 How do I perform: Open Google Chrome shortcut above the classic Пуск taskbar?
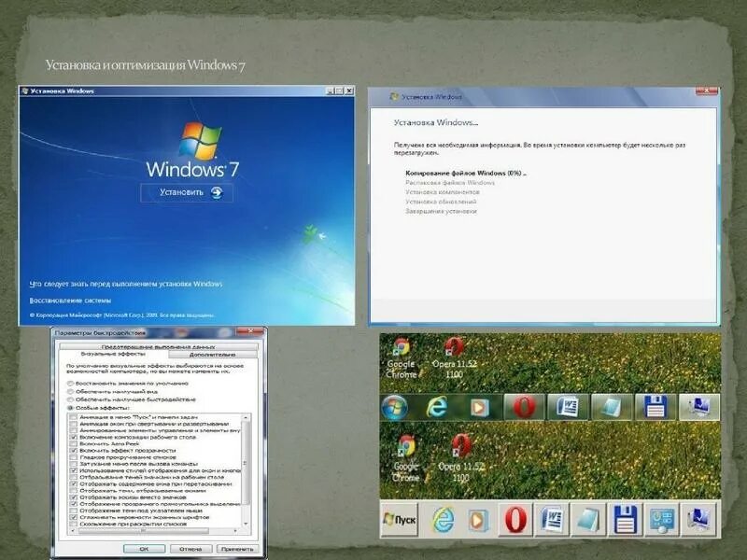click(406, 458)
